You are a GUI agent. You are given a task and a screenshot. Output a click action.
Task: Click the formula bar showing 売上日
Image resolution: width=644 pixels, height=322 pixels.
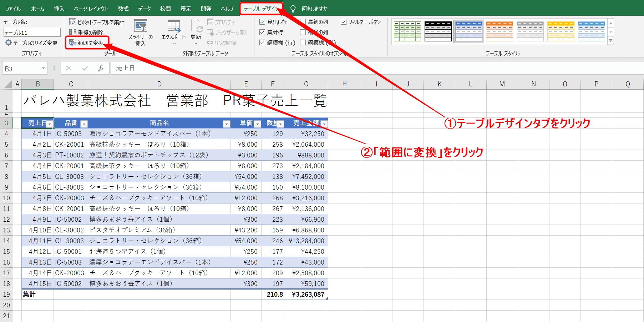pyautogui.click(x=376, y=68)
